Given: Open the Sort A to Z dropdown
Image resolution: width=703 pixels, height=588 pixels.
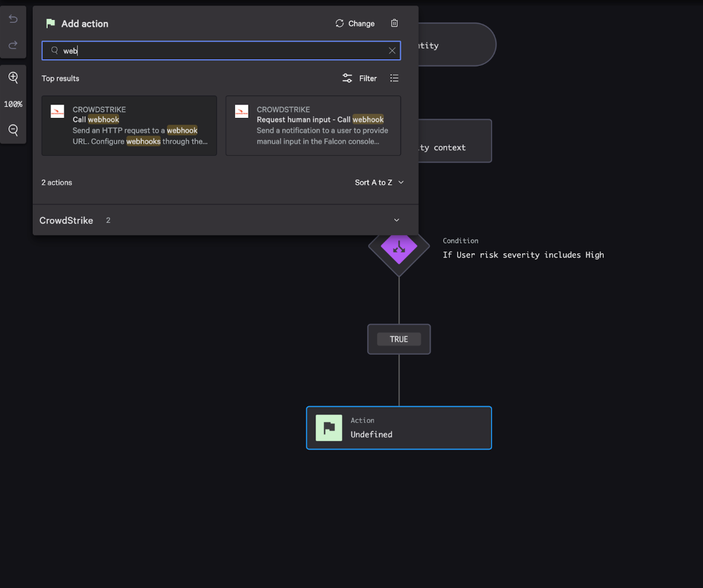Looking at the screenshot, I should point(379,183).
